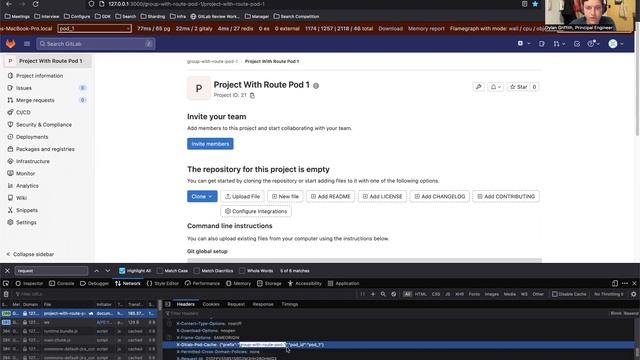
Task: Click the Configure Integrations button
Action: pos(256,211)
